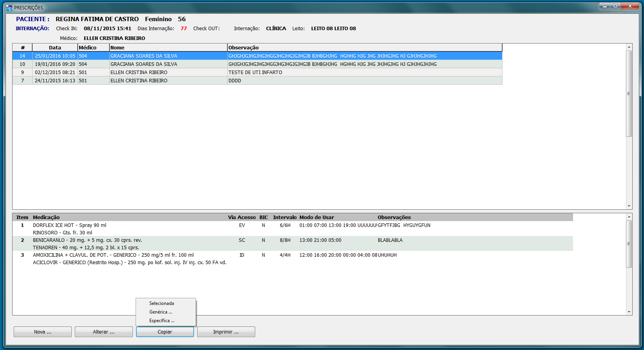644x350 pixels.
Task: Click scroll-up arrow of prescriptions list
Action: pos(629,47)
